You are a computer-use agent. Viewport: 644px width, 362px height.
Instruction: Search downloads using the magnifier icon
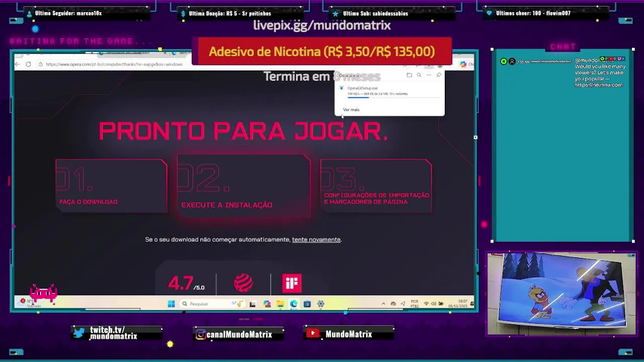tap(419, 75)
